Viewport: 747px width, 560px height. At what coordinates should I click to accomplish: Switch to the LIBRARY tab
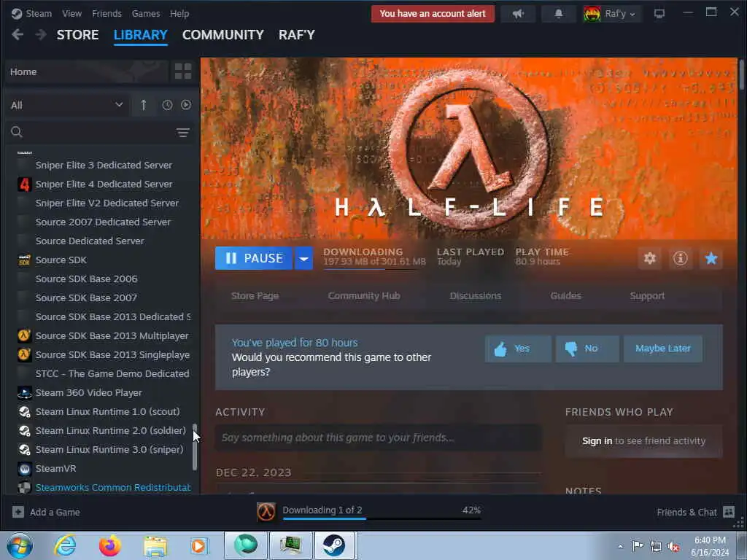pos(141,35)
